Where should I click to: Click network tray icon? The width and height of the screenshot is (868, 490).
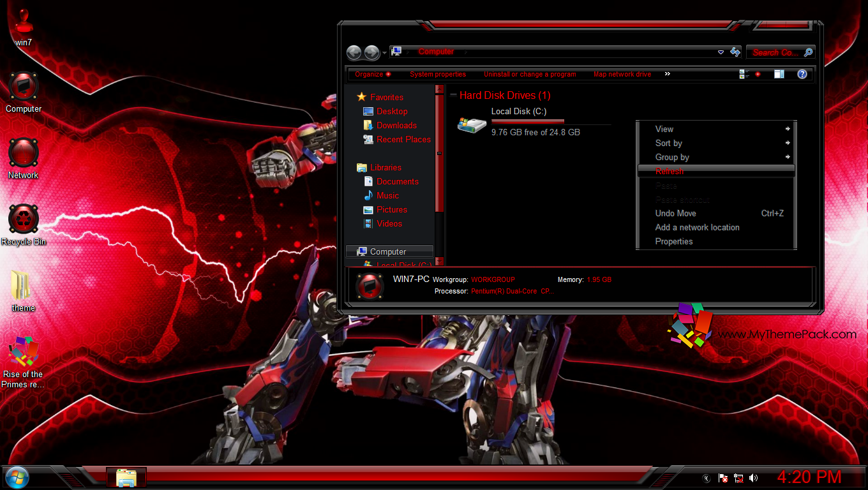pos(738,477)
